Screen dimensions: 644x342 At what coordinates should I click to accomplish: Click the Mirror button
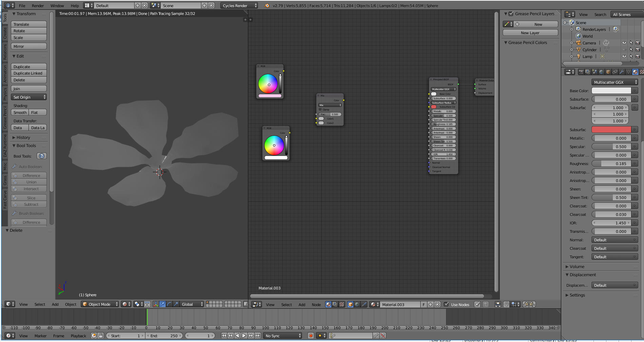(x=29, y=46)
